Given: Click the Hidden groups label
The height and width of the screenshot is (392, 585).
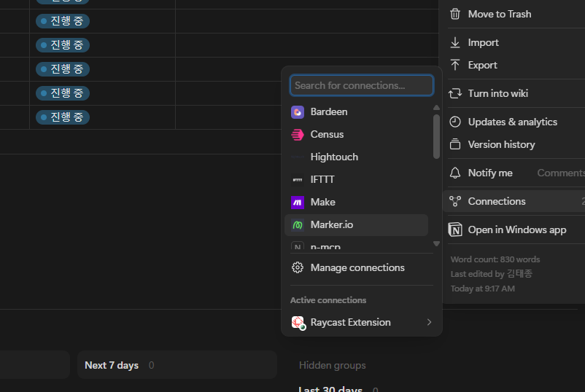Looking at the screenshot, I should tap(332, 365).
